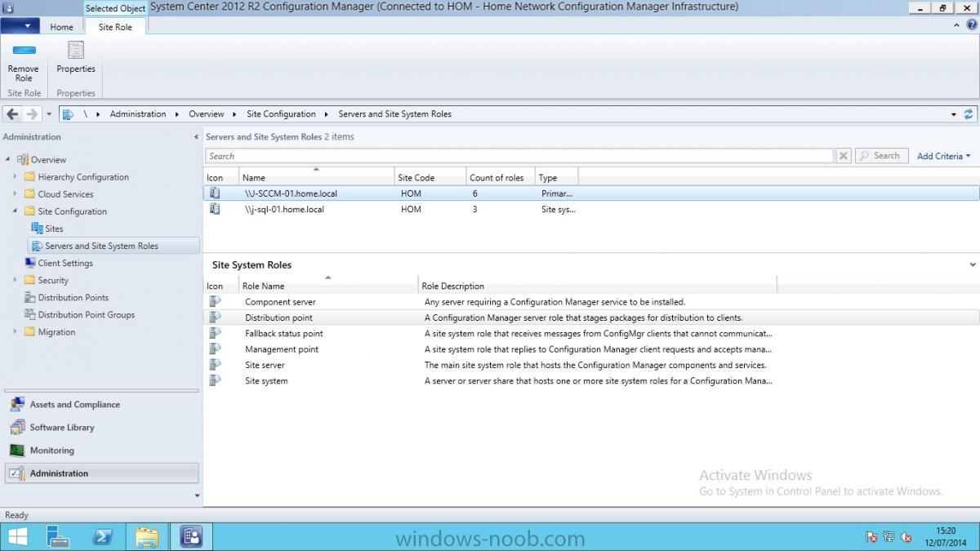
Task: Sort by the Site Code column header
Action: pos(430,177)
